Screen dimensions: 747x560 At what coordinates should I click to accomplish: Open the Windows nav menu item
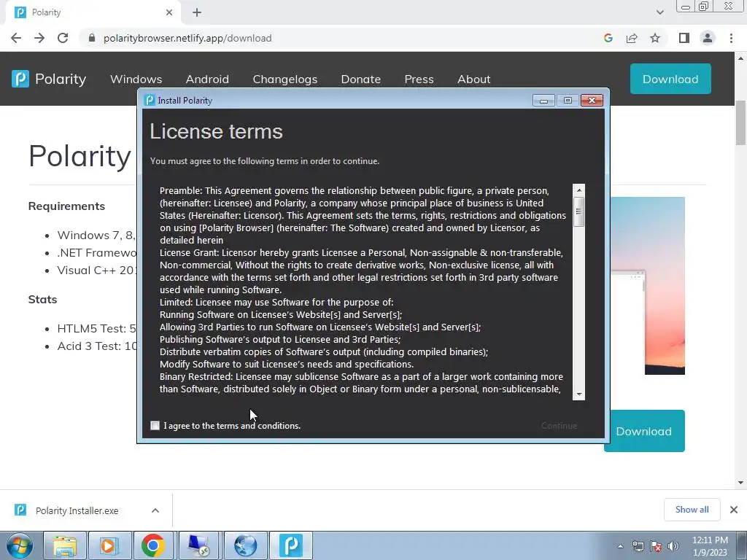tap(136, 79)
